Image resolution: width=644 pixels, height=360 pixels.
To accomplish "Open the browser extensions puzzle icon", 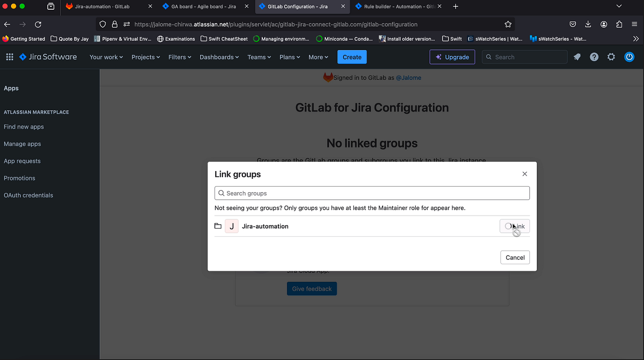I will click(x=619, y=24).
